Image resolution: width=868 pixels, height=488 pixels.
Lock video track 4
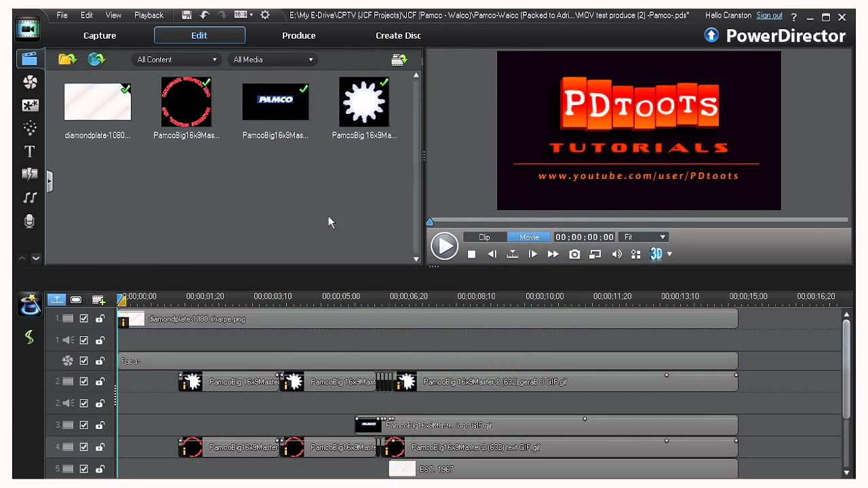point(100,447)
